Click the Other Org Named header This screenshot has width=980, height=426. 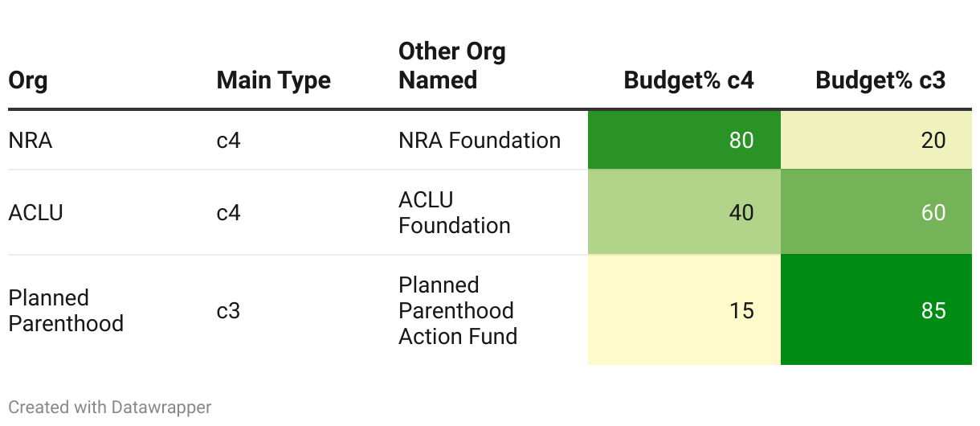point(452,66)
